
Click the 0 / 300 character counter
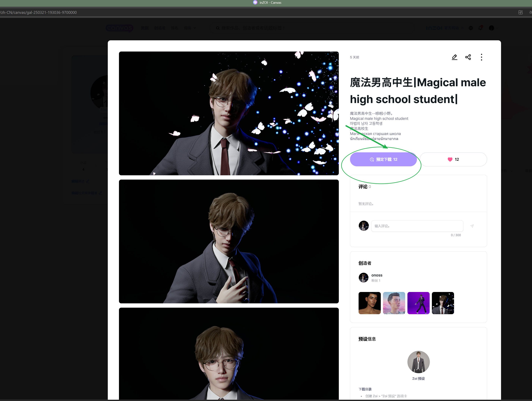[456, 235]
